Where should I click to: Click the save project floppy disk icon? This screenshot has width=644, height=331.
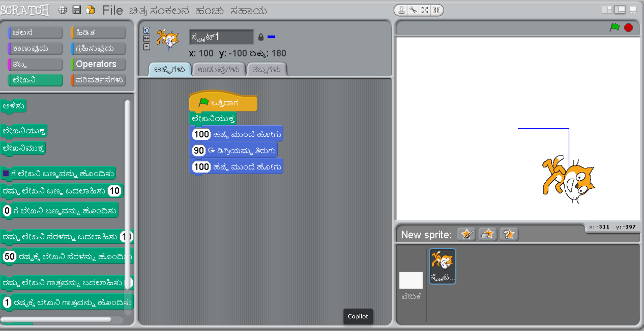point(77,10)
